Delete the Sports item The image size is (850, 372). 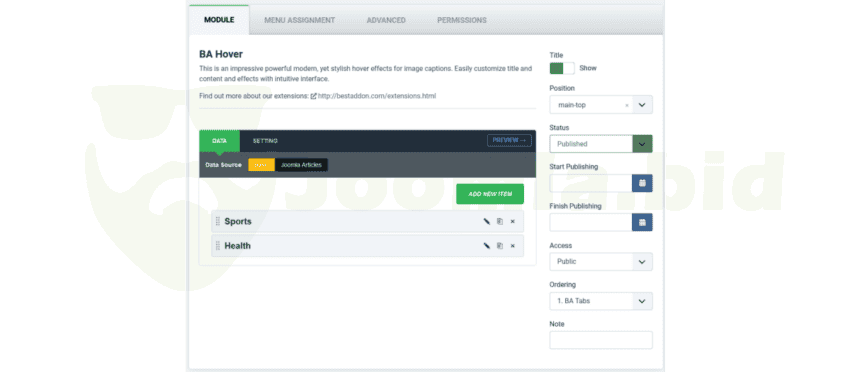513,221
